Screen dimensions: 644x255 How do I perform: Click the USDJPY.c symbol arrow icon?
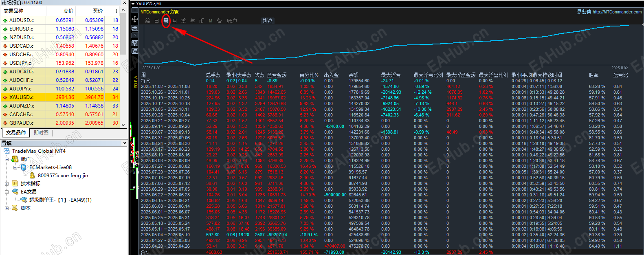(5, 63)
